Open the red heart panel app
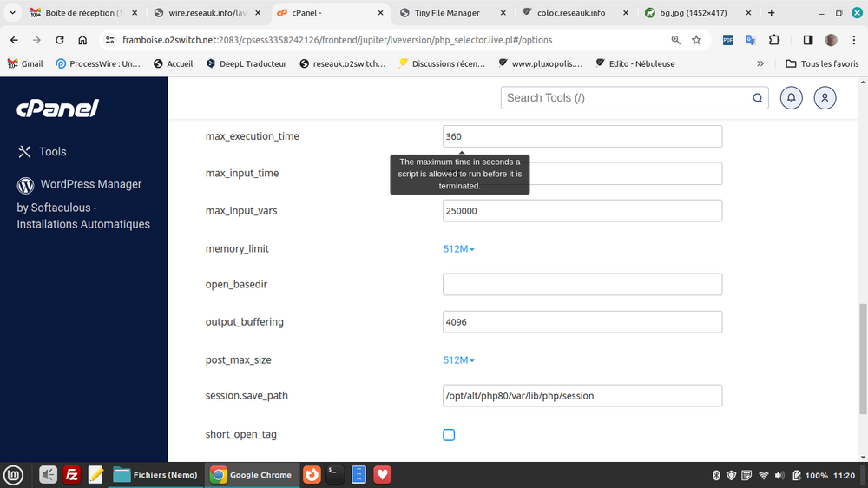The height and width of the screenshot is (488, 868). (x=382, y=475)
